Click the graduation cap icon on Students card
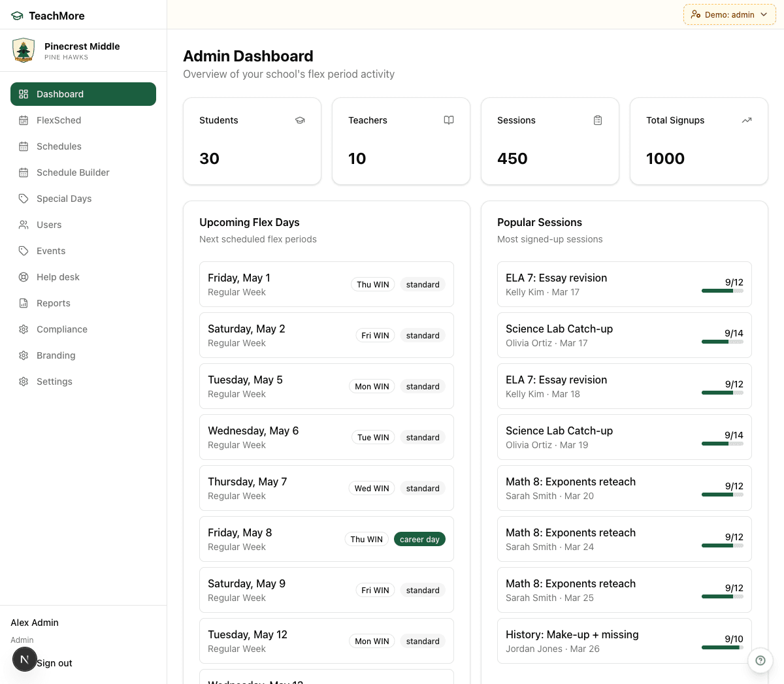Viewport: 784px width, 684px height. pos(300,120)
